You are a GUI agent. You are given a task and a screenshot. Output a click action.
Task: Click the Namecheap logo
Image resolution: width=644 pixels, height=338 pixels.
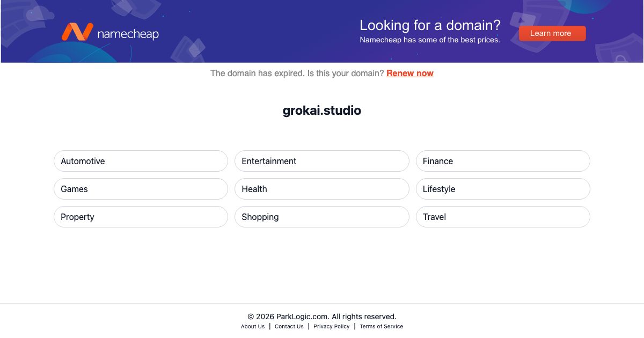[110, 32]
